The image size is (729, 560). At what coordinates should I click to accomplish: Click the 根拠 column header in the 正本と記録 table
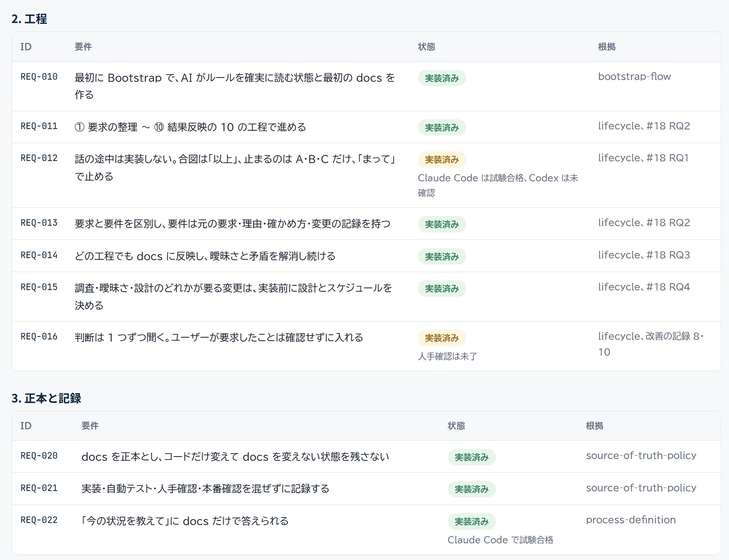coord(595,426)
